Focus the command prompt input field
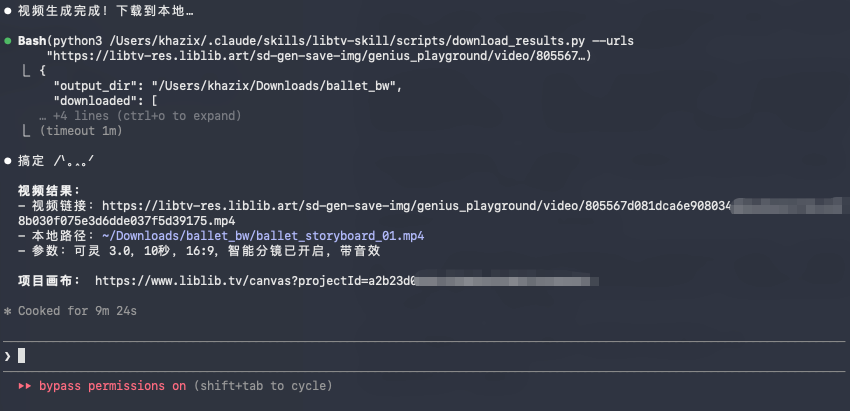The height and width of the screenshot is (411, 850). tap(400, 355)
